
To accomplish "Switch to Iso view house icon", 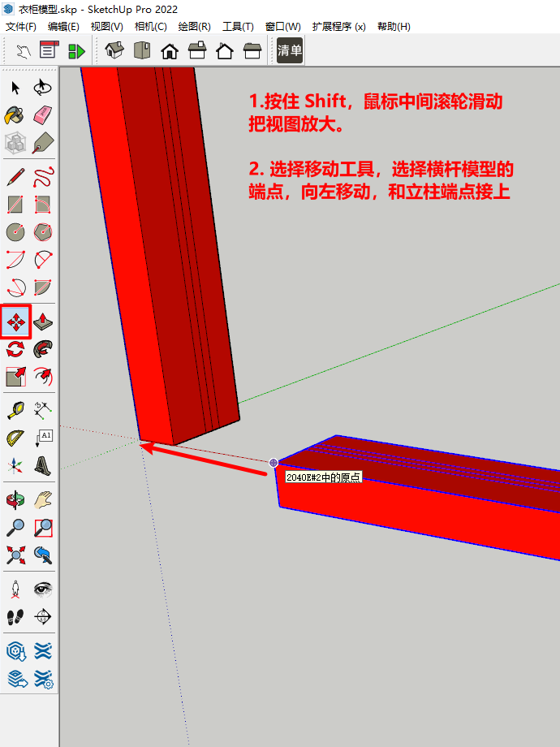I will (114, 51).
